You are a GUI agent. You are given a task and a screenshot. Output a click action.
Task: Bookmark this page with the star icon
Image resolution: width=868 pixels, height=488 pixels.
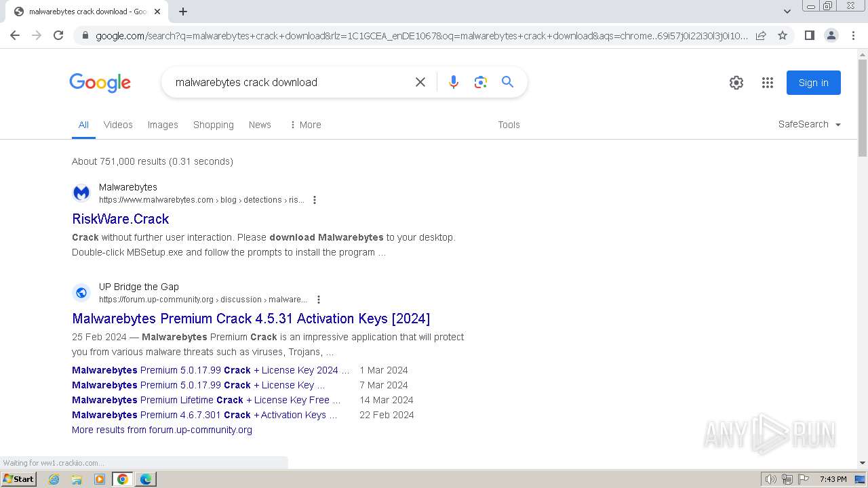coord(783,35)
